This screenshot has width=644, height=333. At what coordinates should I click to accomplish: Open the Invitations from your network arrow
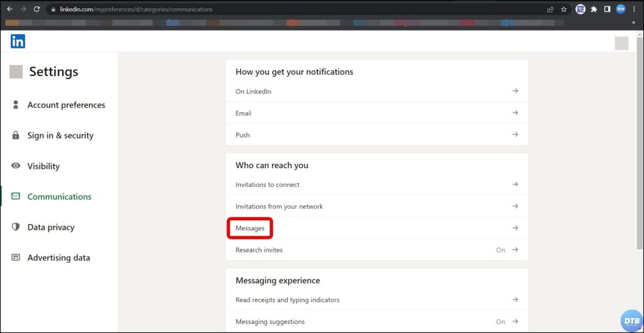click(515, 206)
